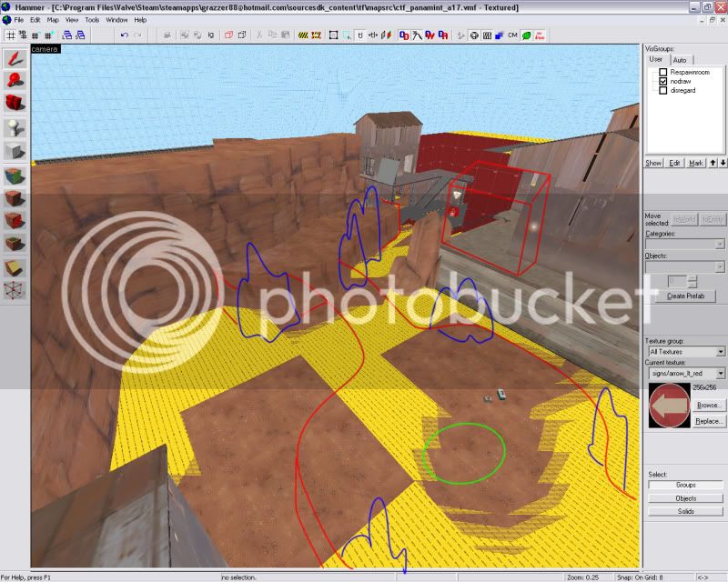Click the Load Window State icon
The image size is (728, 582).
pyautogui.click(x=66, y=35)
